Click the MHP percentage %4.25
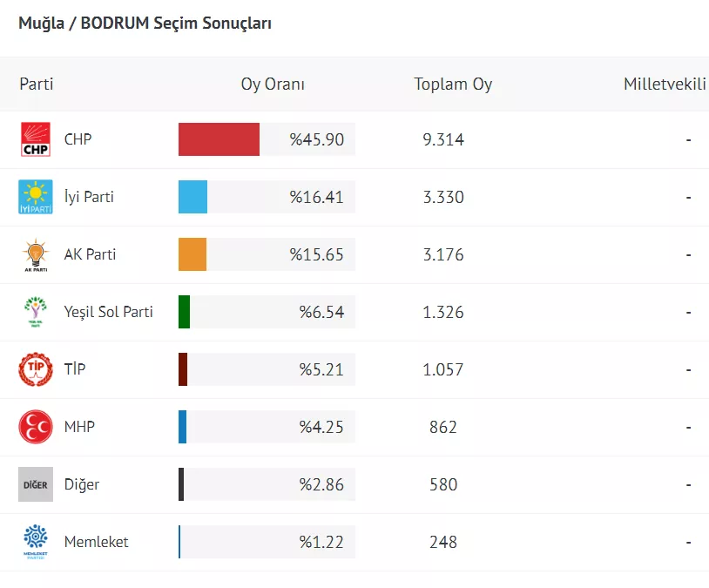The width and height of the screenshot is (709, 588). tap(321, 427)
